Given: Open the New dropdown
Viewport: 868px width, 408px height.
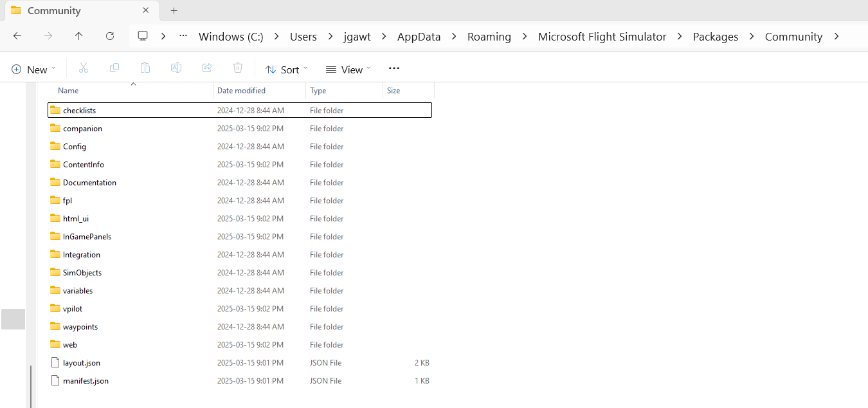Looking at the screenshot, I should point(32,69).
